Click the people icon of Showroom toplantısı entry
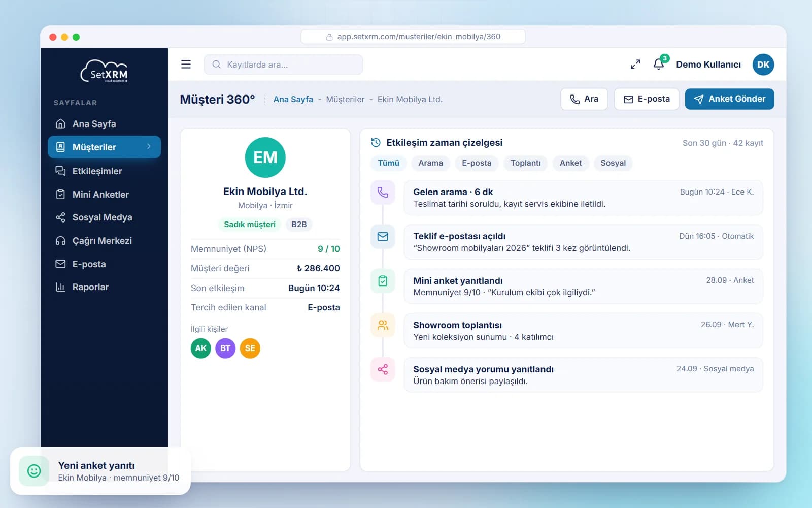812x508 pixels. 383,325
